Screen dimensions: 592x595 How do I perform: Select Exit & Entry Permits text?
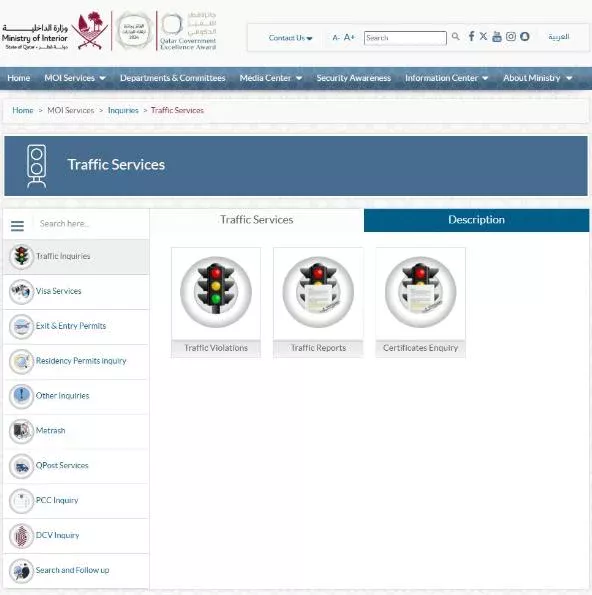tap(71, 326)
